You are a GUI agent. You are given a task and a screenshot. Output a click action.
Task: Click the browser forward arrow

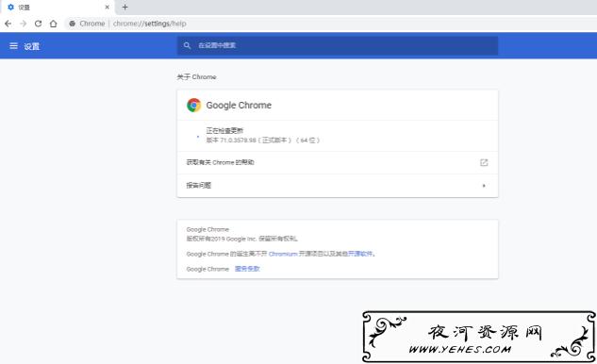pos(24,24)
